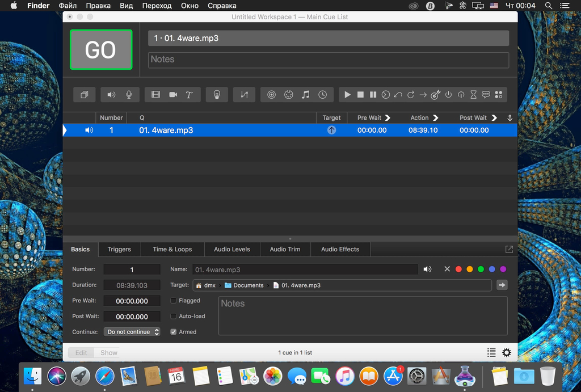
Task: Uncheck the Armed checkbox
Action: 174,332
